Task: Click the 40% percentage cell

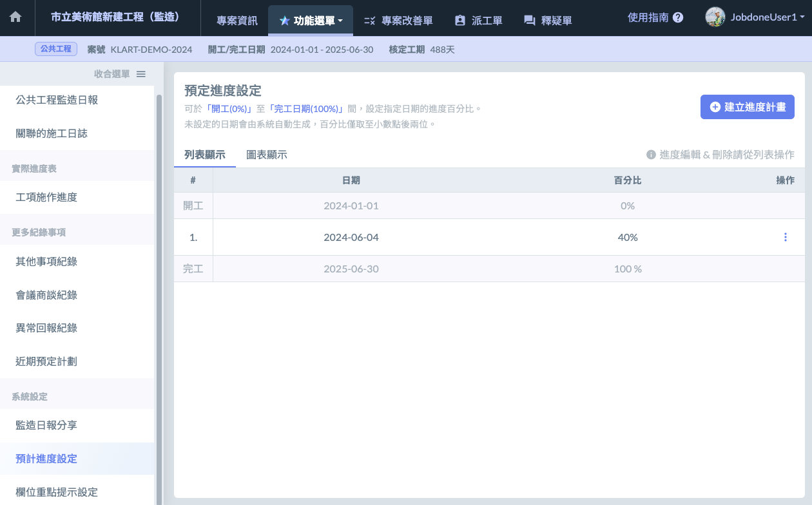Action: click(x=628, y=237)
